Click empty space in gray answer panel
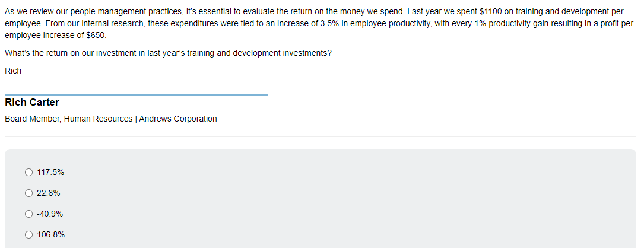This screenshot has height=248, width=644. coord(349,201)
